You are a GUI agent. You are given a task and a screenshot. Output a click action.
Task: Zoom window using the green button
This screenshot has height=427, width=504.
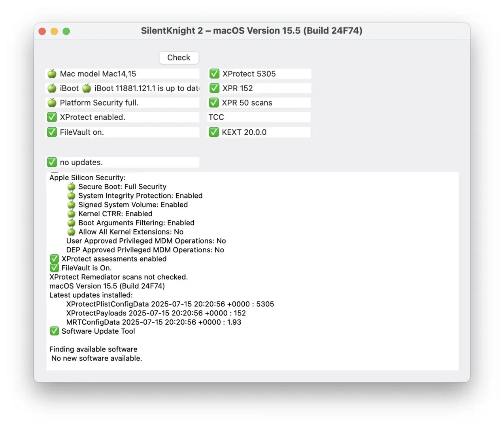(x=66, y=31)
